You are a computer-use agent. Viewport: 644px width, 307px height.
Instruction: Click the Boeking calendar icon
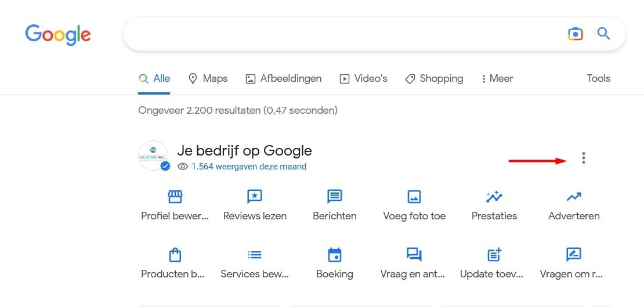[335, 255]
